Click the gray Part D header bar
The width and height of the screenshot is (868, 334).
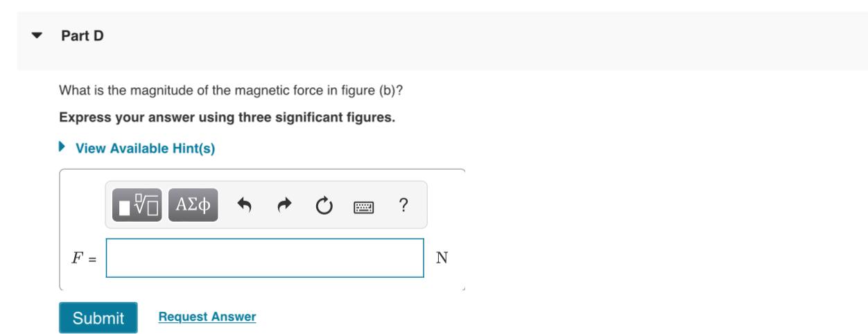(442, 40)
